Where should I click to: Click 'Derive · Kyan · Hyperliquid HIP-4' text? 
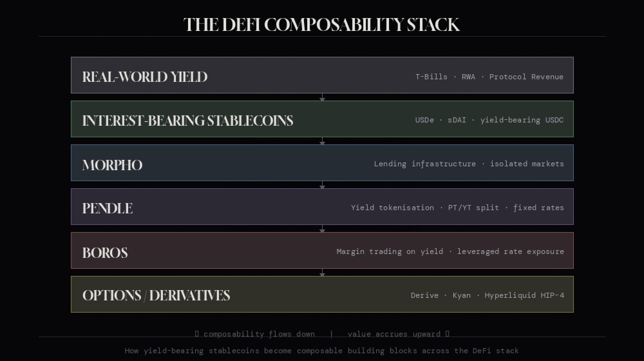(x=488, y=295)
